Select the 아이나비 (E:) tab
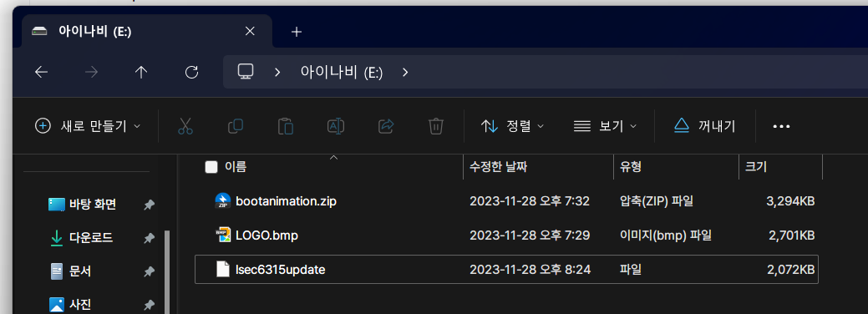This screenshot has width=868, height=314. (147, 32)
